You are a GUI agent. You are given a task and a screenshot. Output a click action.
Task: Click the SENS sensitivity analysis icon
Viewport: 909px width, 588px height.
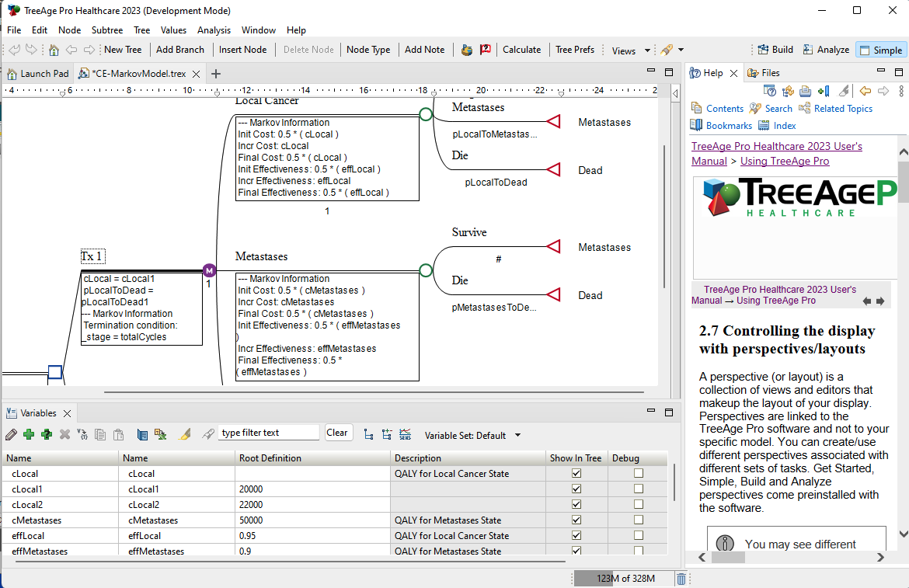click(x=406, y=434)
